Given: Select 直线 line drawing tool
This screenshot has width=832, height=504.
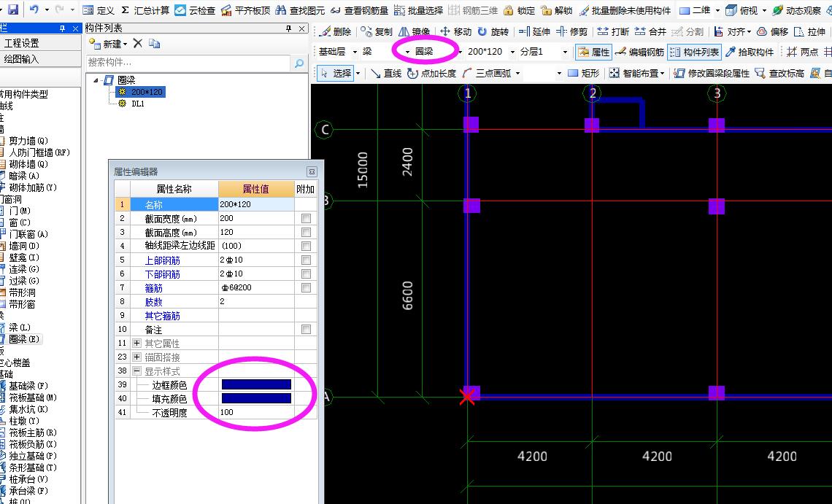Looking at the screenshot, I should [x=386, y=73].
